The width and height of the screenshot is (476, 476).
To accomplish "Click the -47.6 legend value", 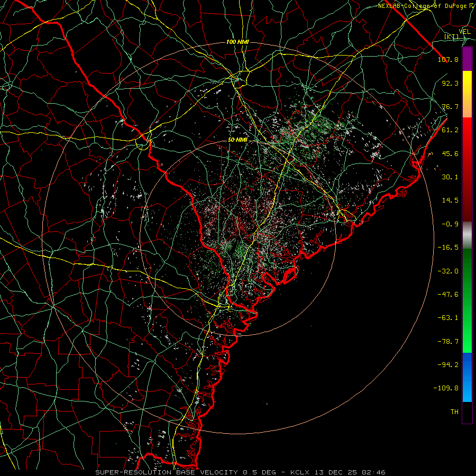I will (x=448, y=295).
